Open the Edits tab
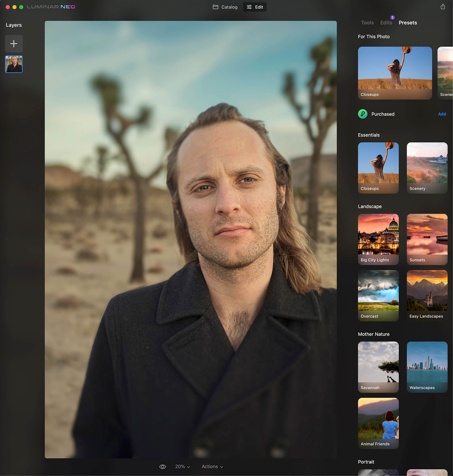Image resolution: width=453 pixels, height=476 pixels. [x=386, y=23]
